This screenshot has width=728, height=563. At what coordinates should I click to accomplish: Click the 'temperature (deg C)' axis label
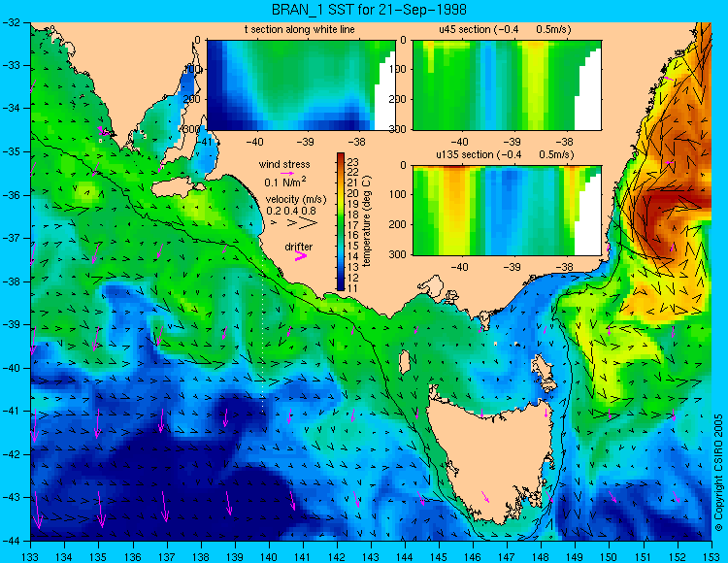(367, 221)
